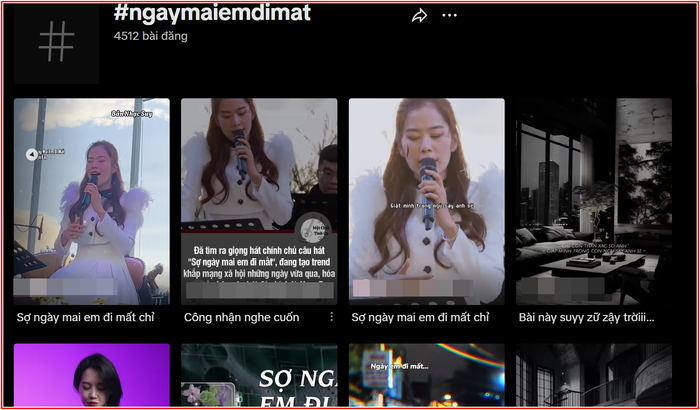Image resolution: width=700 pixels, height=410 pixels.
Task: Open video with 'Đã tìm ra giọng hát' caption overlay
Action: pyautogui.click(x=259, y=201)
